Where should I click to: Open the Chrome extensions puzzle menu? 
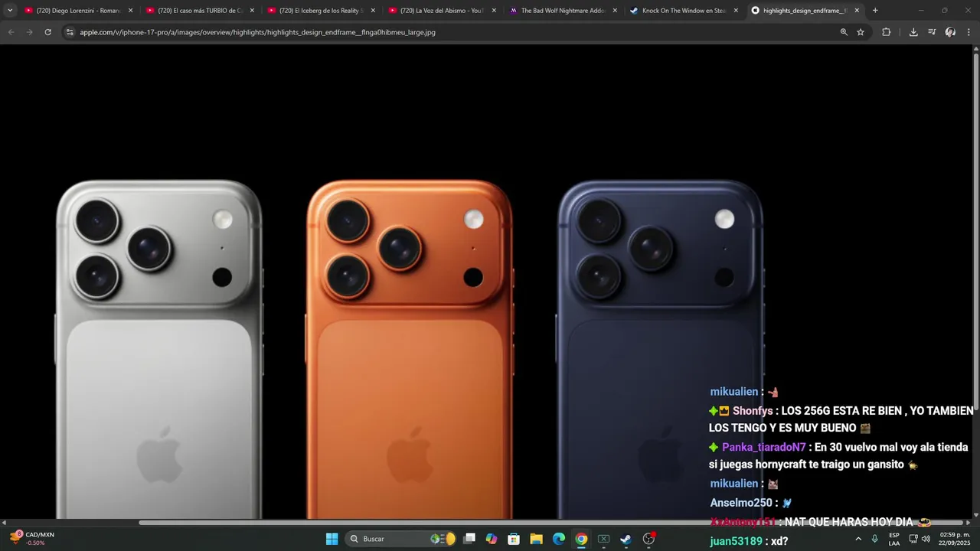[887, 32]
